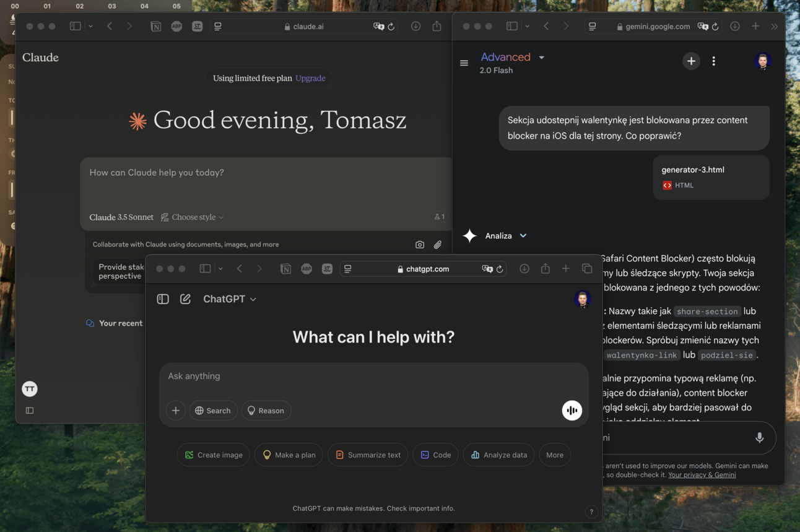Open tab overview in the ChatGPT window
Viewport: 800px width, 532px height.
(587, 268)
